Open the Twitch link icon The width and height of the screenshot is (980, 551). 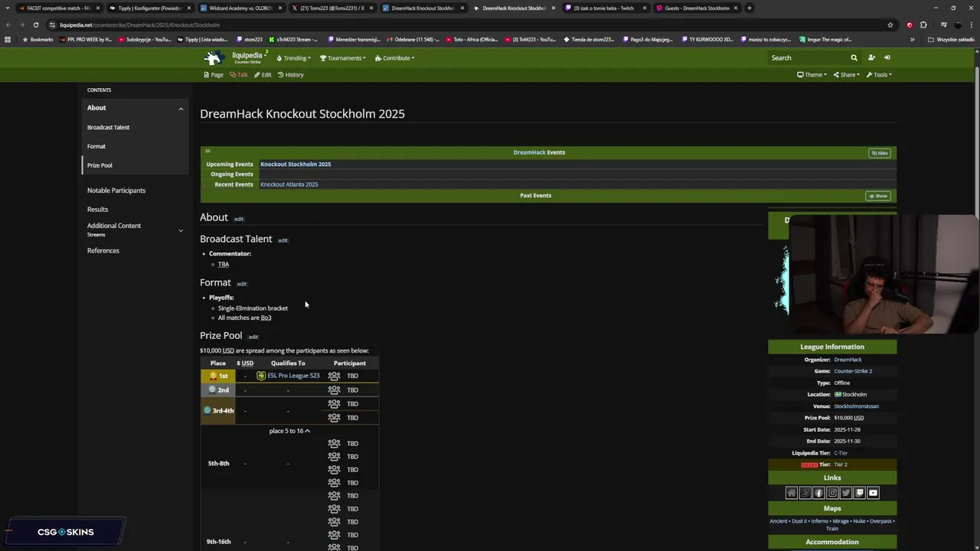(860, 493)
